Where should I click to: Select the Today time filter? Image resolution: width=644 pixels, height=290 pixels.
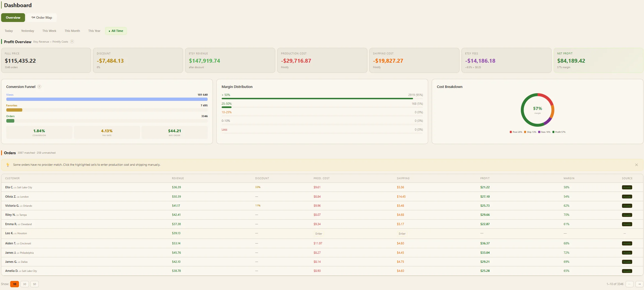coord(9,31)
